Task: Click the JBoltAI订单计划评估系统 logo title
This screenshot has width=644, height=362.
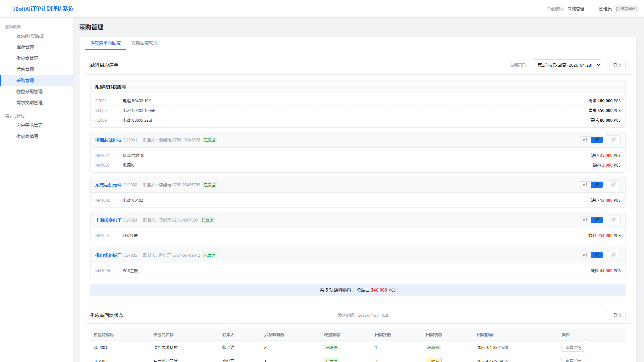Action: click(43, 9)
